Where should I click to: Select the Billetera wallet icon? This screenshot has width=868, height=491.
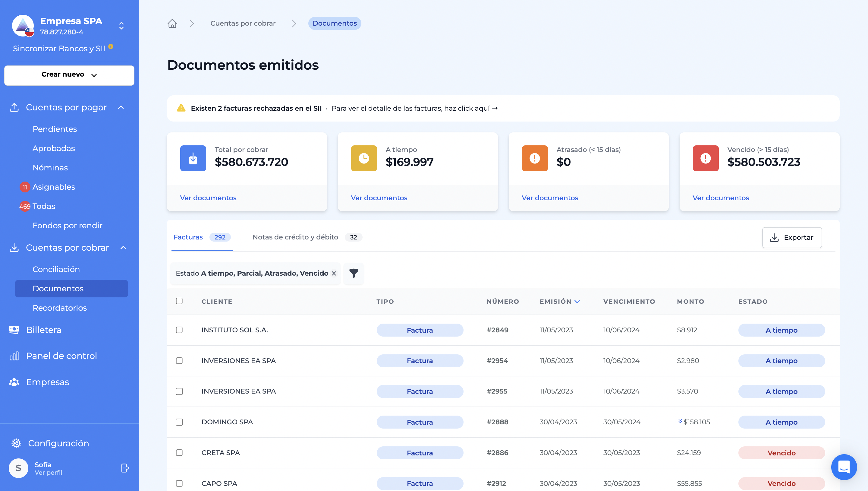click(14, 329)
